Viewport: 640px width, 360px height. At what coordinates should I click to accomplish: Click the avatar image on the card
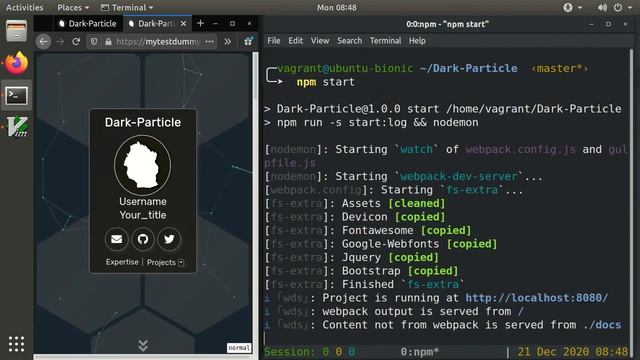tap(142, 165)
